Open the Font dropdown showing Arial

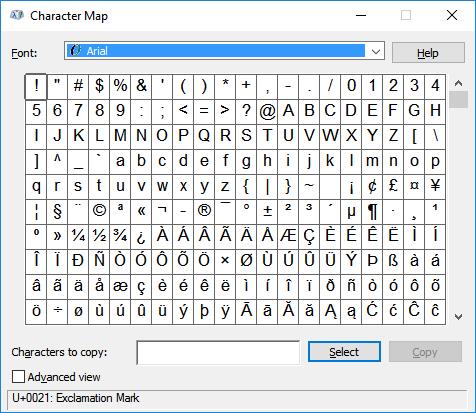tap(224, 51)
